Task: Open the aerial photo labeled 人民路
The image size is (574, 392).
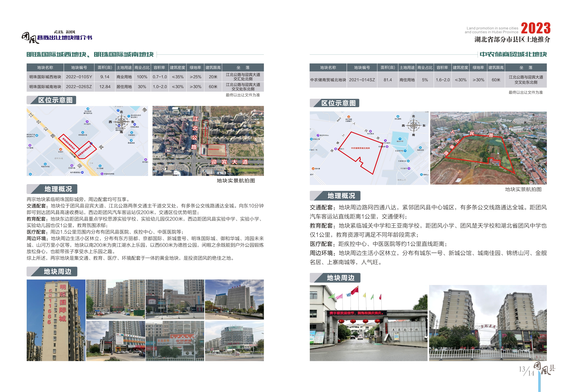Action: point(488,148)
